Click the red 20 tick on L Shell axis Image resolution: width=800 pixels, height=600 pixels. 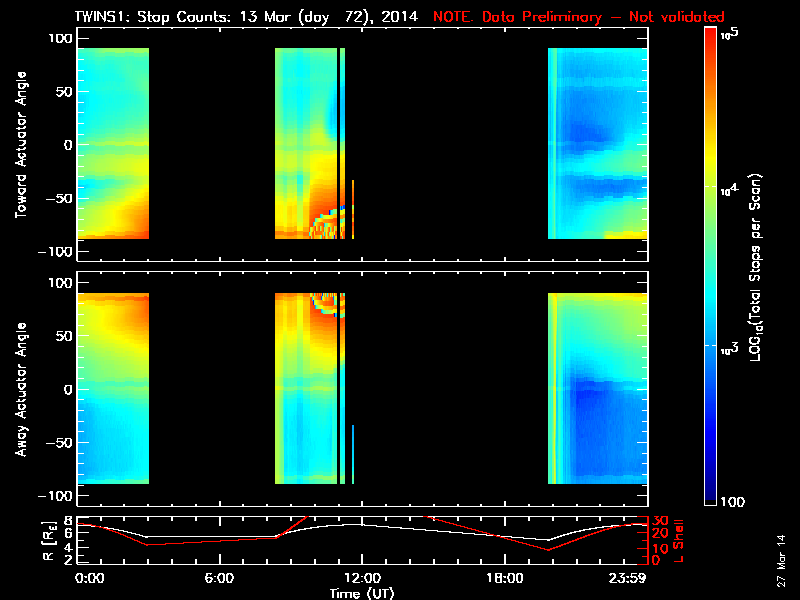[661, 534]
